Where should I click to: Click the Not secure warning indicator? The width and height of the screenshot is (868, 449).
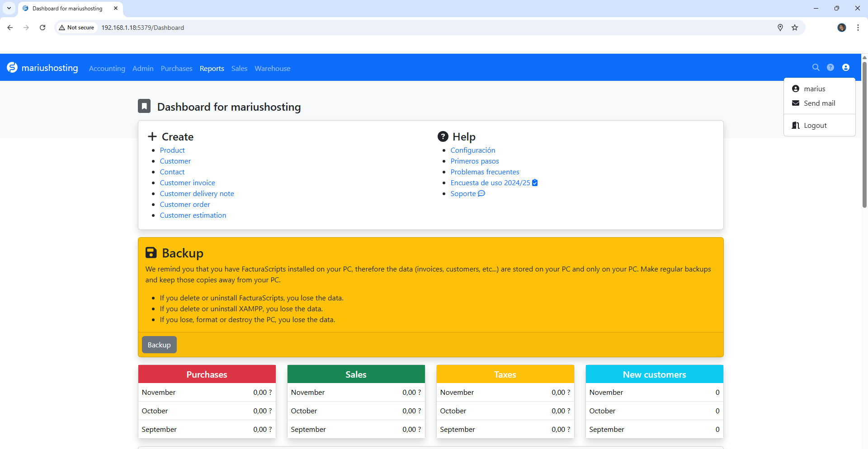(x=76, y=28)
